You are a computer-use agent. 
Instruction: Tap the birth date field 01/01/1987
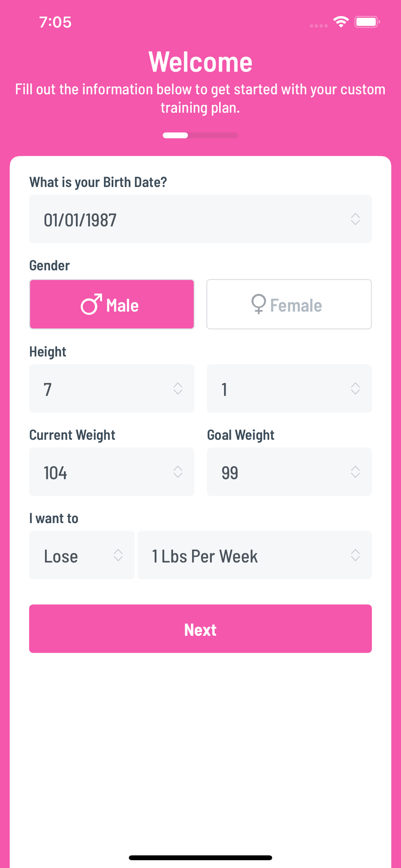[x=200, y=219]
